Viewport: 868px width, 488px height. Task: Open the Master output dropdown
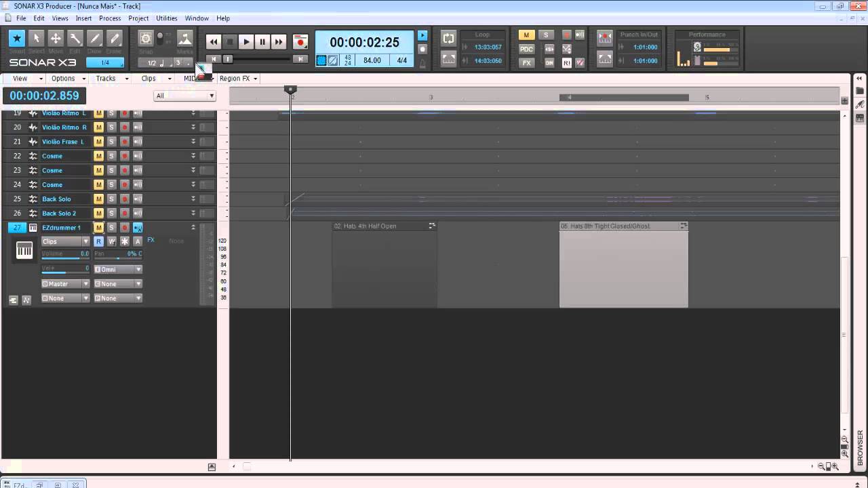click(x=66, y=284)
